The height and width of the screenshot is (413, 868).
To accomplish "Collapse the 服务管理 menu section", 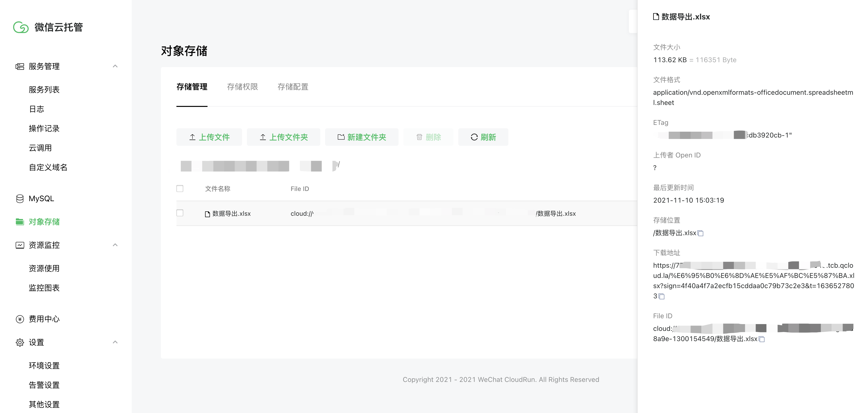I will pos(115,66).
